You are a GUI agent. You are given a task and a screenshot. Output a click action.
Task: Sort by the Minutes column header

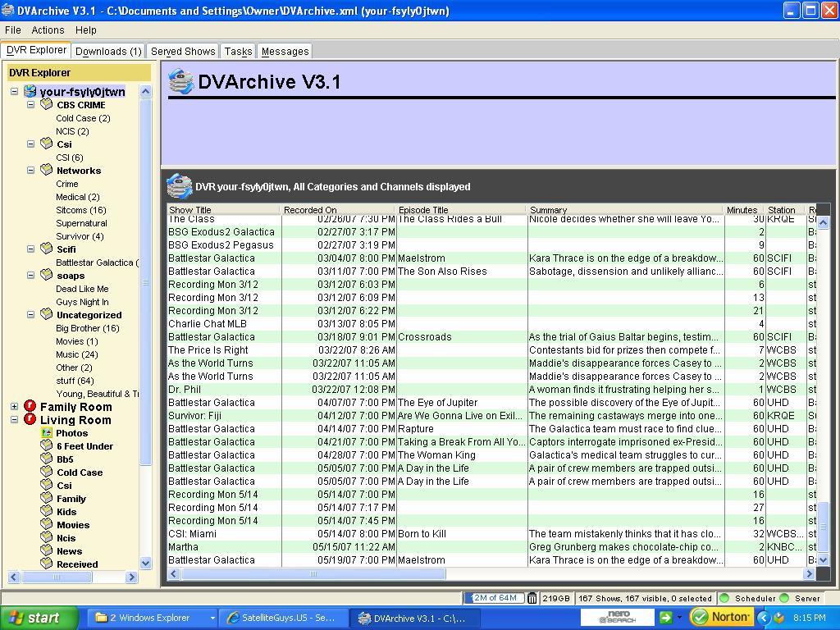tap(743, 209)
